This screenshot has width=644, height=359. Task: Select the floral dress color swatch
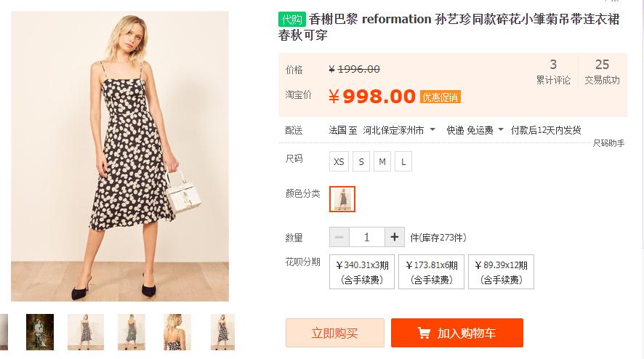pyautogui.click(x=342, y=198)
